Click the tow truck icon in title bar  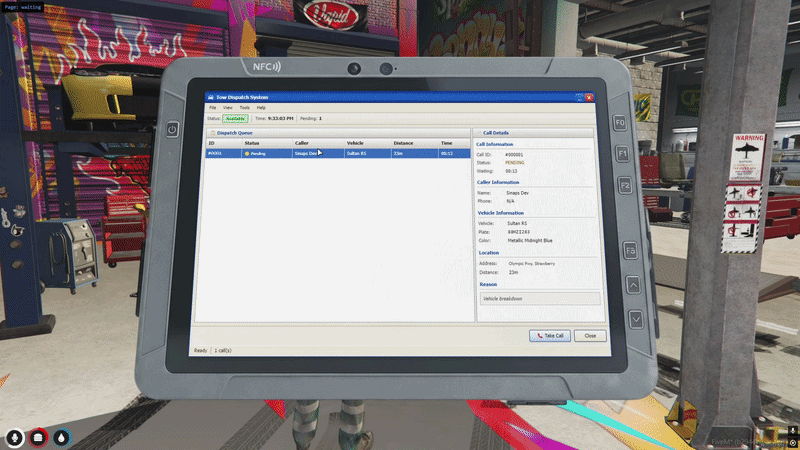(x=210, y=97)
